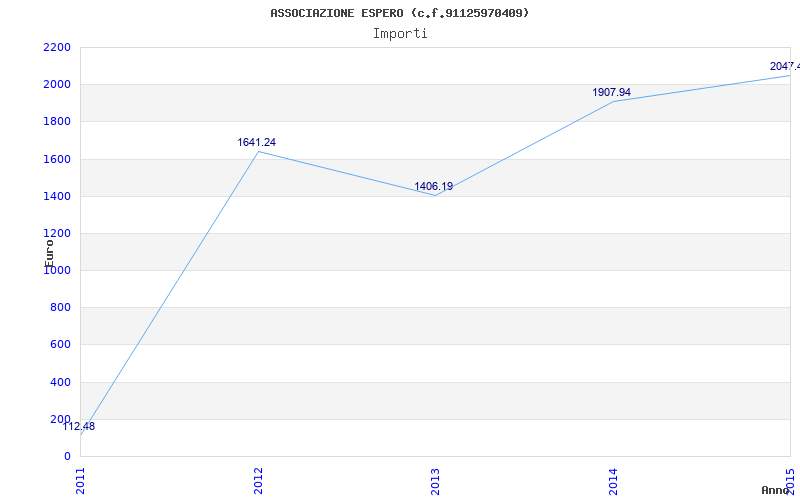This screenshot has width=800, height=500.
Task: Select the 2011 x-axis year label
Action: point(81,481)
